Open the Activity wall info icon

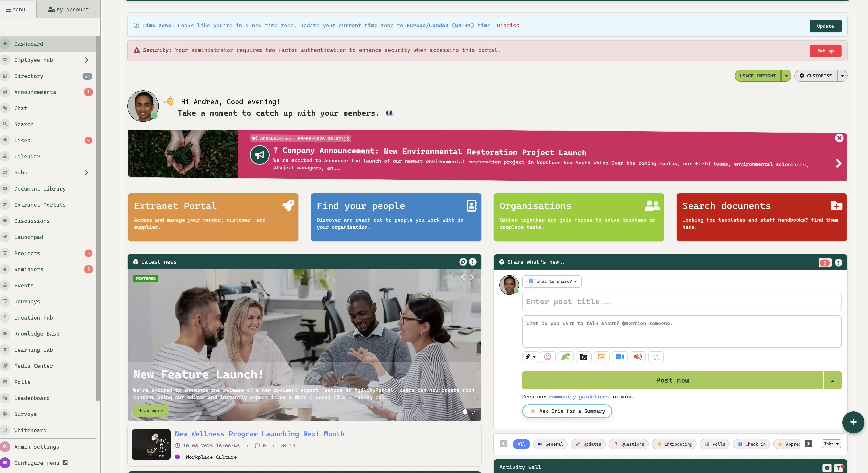[x=827, y=468]
